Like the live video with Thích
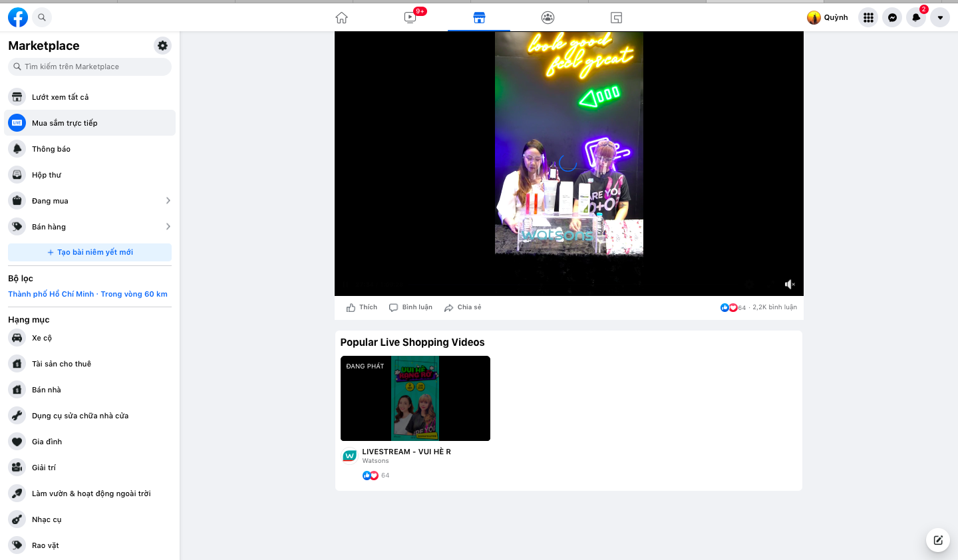The width and height of the screenshot is (958, 560). [x=362, y=307]
